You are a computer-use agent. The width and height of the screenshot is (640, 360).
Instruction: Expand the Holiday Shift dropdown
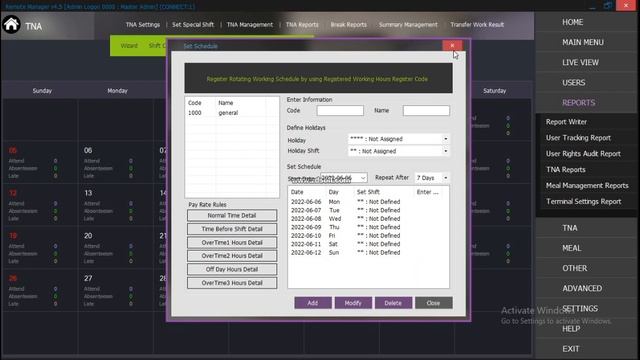click(446, 151)
